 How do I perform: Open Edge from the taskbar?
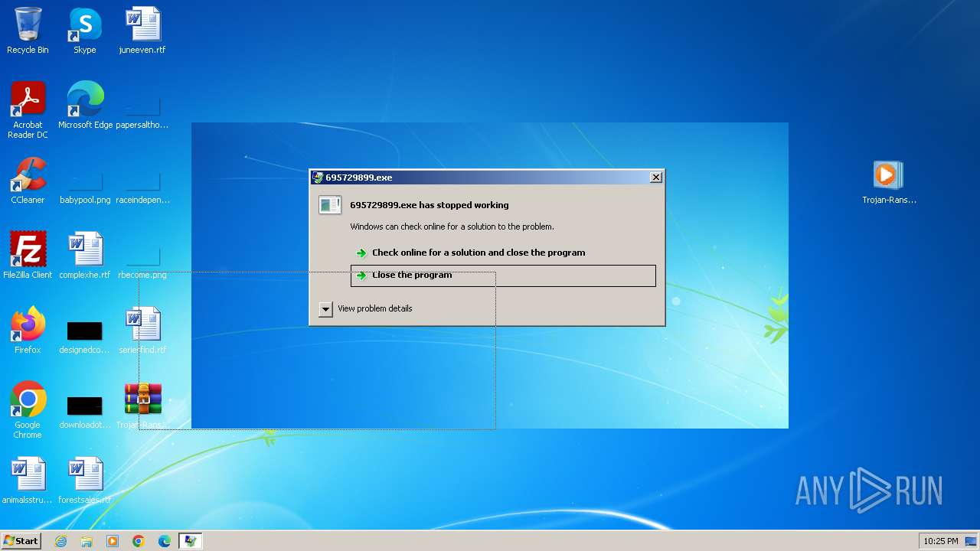coord(165,541)
